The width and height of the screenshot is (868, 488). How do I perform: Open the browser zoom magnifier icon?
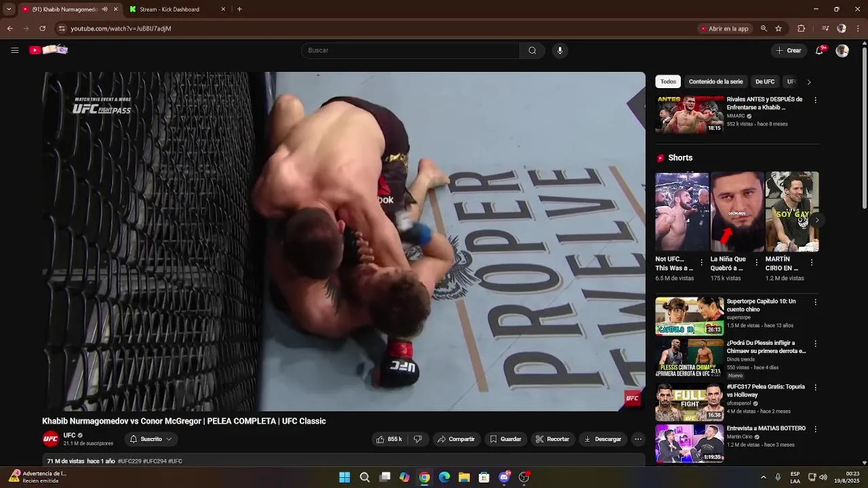coord(764,28)
